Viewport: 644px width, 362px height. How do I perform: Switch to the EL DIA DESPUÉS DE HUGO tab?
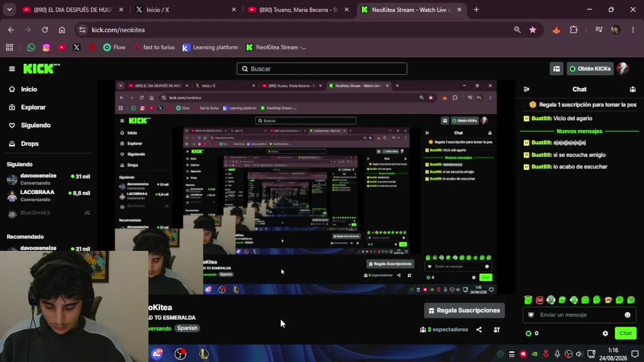[x=73, y=10]
